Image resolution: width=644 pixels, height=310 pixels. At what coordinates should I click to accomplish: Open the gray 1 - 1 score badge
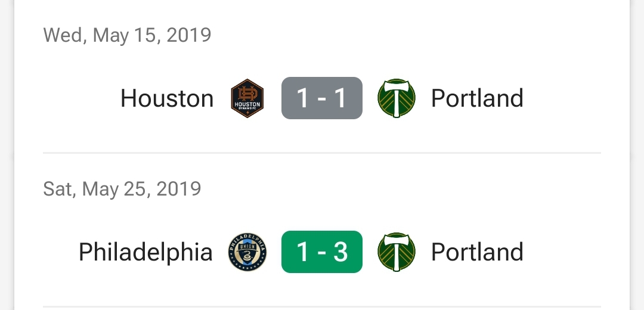click(322, 98)
